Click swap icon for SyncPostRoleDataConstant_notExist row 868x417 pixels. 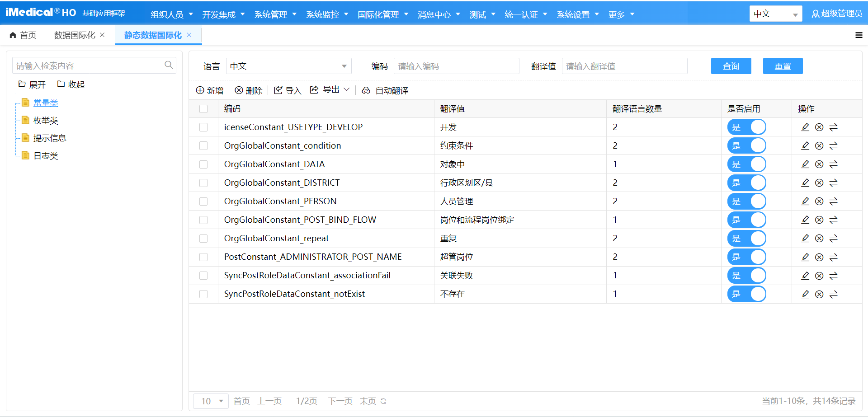(x=834, y=294)
